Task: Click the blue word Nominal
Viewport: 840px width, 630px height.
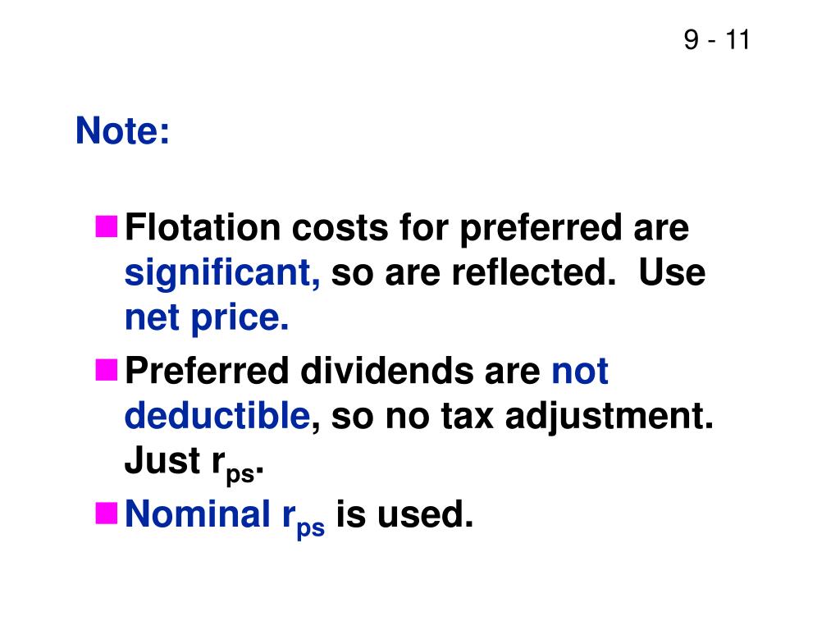Action: [x=198, y=514]
